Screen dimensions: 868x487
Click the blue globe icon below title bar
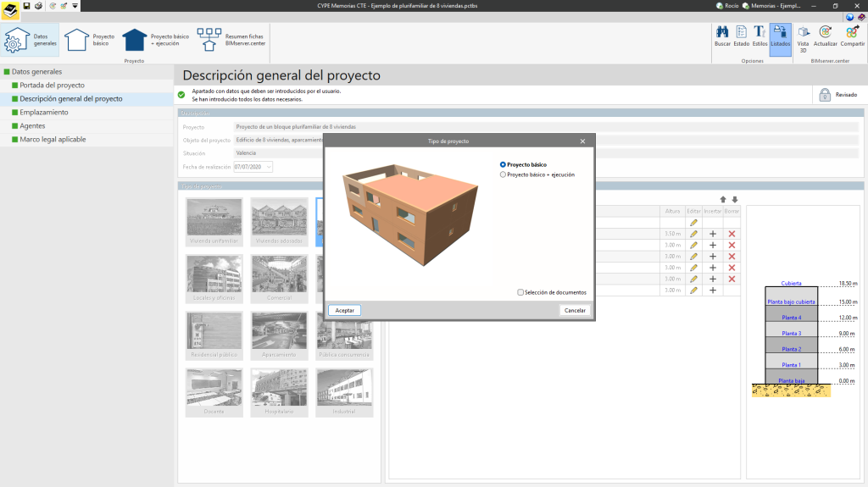849,17
